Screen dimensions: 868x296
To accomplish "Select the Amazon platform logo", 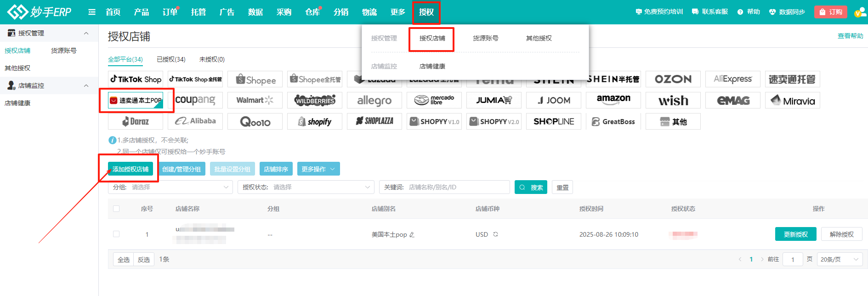I will [613, 100].
